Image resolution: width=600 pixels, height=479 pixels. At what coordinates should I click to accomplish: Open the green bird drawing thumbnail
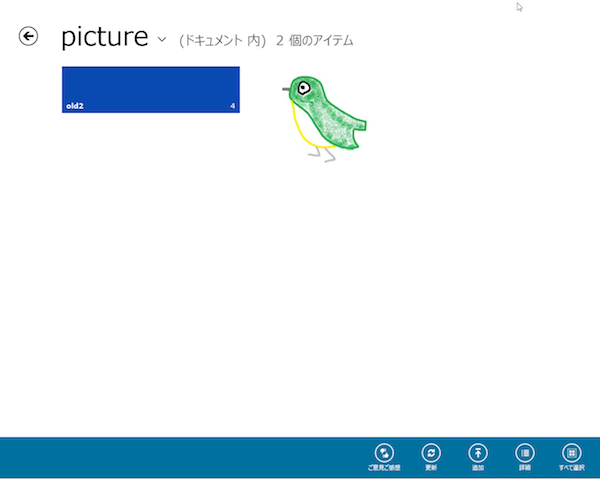click(x=324, y=119)
